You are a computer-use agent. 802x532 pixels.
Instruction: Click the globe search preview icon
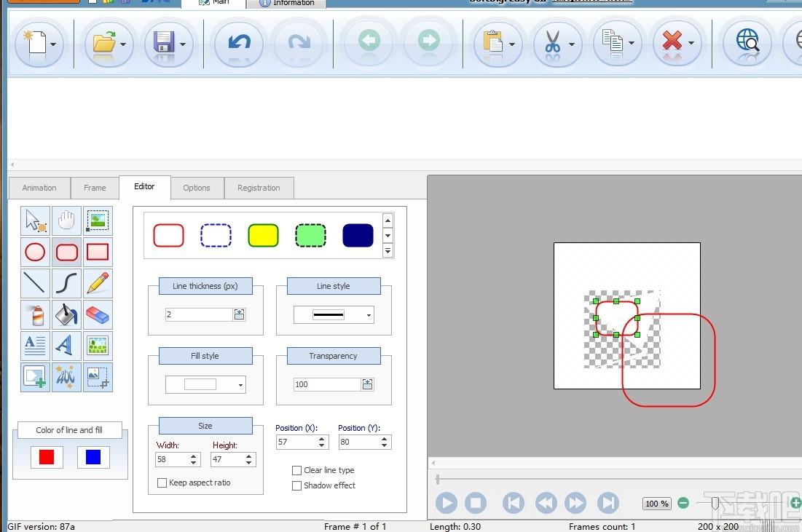747,41
